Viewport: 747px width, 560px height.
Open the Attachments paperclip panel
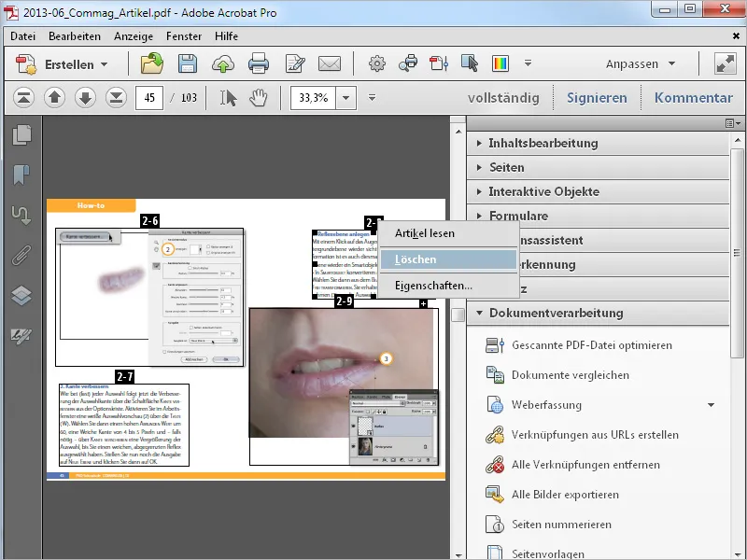coord(21,255)
